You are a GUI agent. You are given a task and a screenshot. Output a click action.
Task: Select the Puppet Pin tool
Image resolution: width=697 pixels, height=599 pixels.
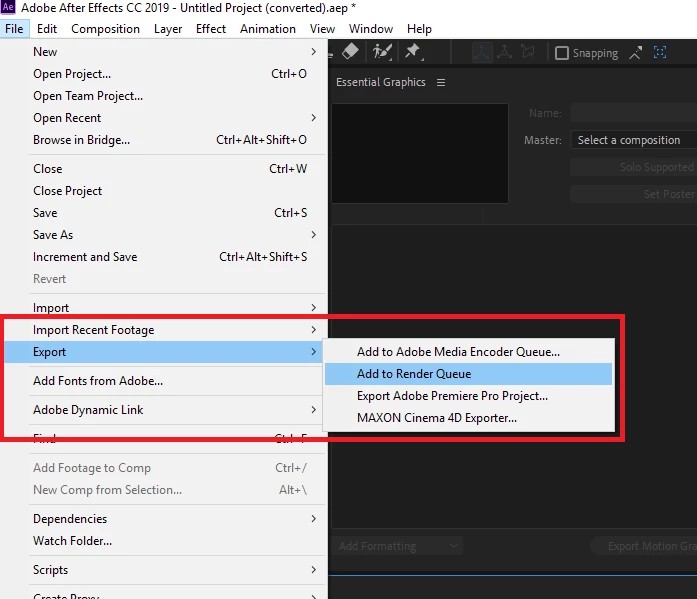tap(413, 52)
